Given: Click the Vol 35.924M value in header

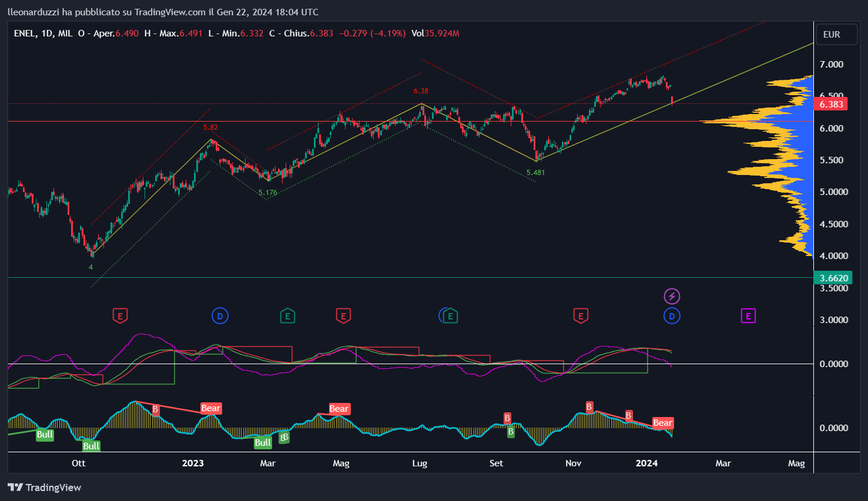Looking at the screenshot, I should 435,33.
